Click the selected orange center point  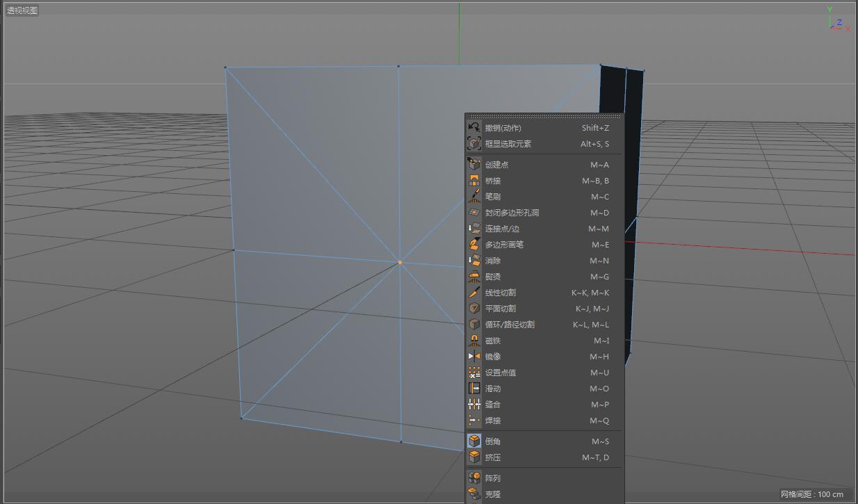click(400, 262)
